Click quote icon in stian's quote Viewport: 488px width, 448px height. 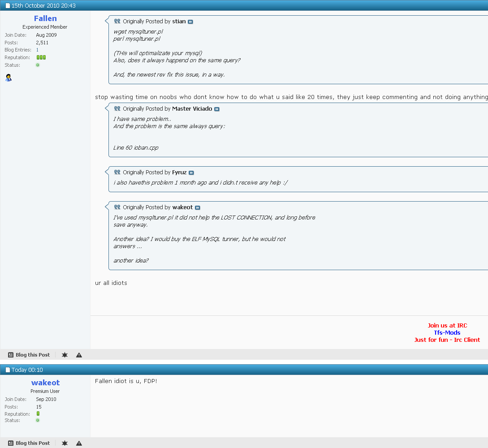coord(117,21)
